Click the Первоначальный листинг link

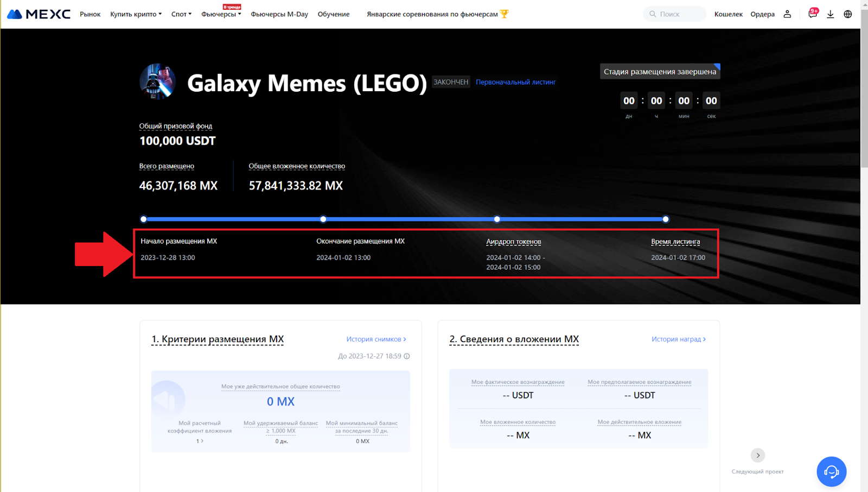click(x=516, y=82)
